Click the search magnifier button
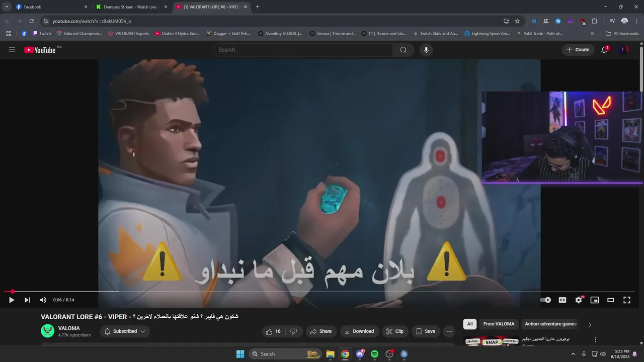The width and height of the screenshot is (644, 362). click(x=404, y=50)
